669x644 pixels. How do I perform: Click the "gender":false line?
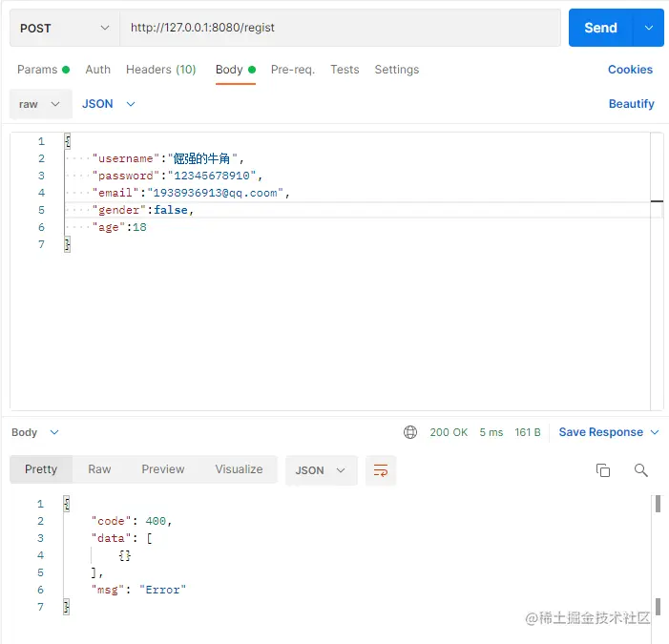pyautogui.click(x=143, y=210)
